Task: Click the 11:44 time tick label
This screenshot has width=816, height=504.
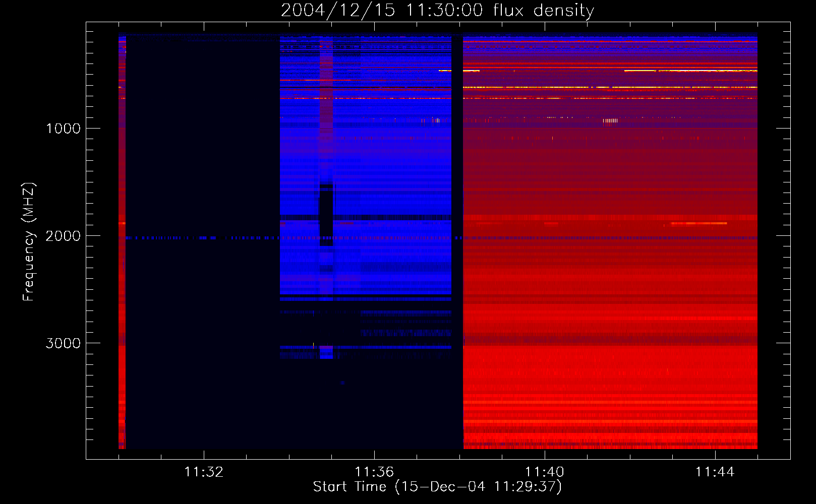Action: point(715,472)
